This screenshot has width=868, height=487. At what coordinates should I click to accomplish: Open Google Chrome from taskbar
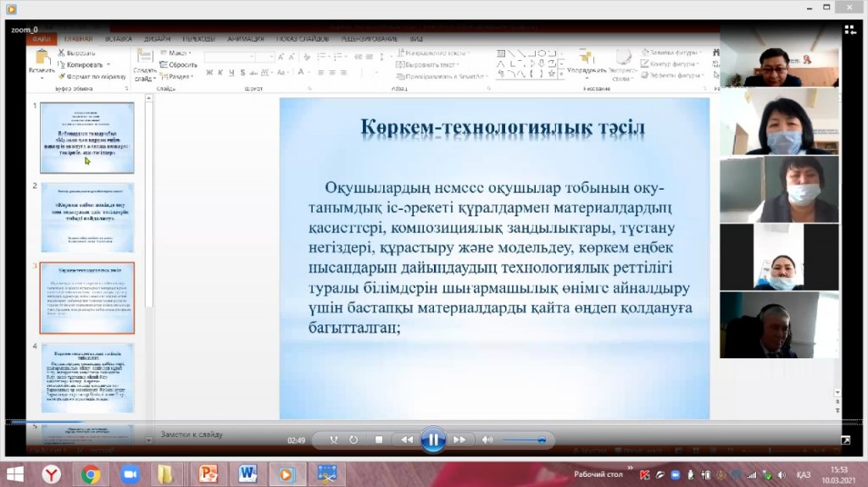click(91, 474)
